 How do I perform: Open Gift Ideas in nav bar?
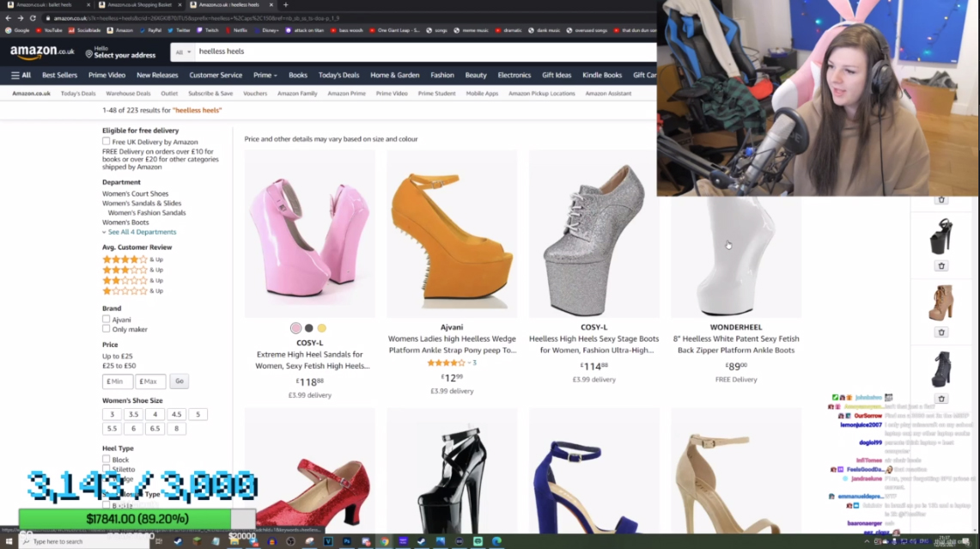(557, 75)
